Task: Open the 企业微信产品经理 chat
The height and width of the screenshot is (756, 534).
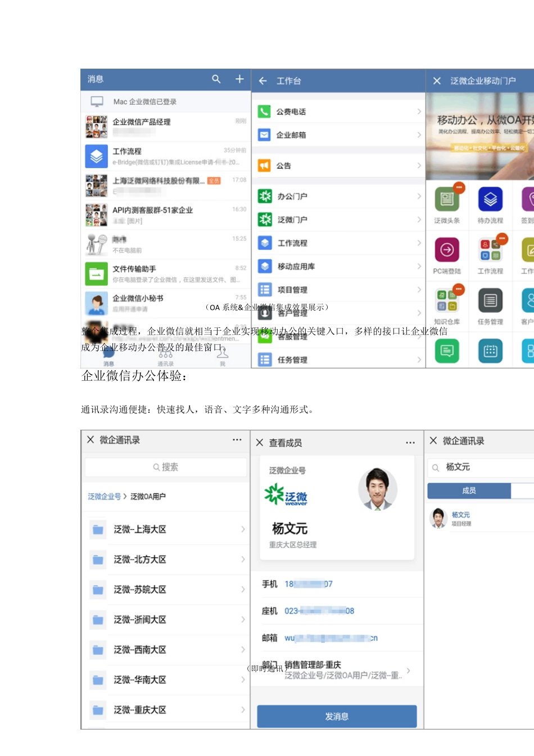Action: (x=166, y=127)
